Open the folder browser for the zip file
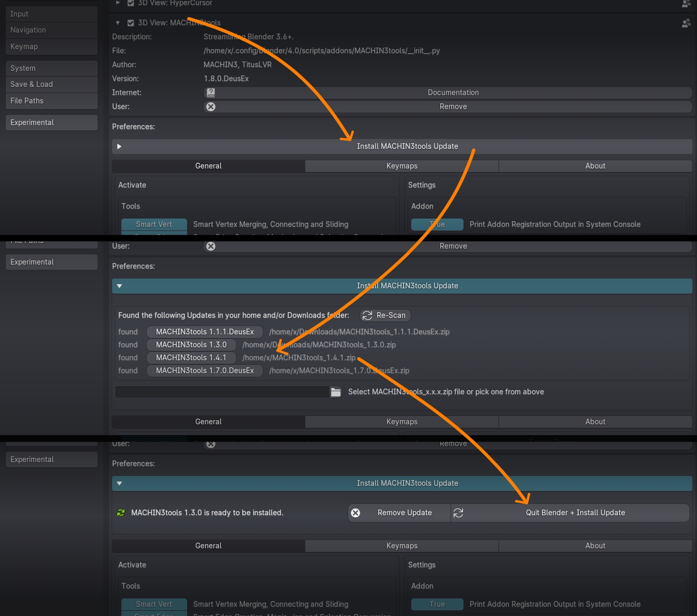697x616 pixels. [336, 392]
